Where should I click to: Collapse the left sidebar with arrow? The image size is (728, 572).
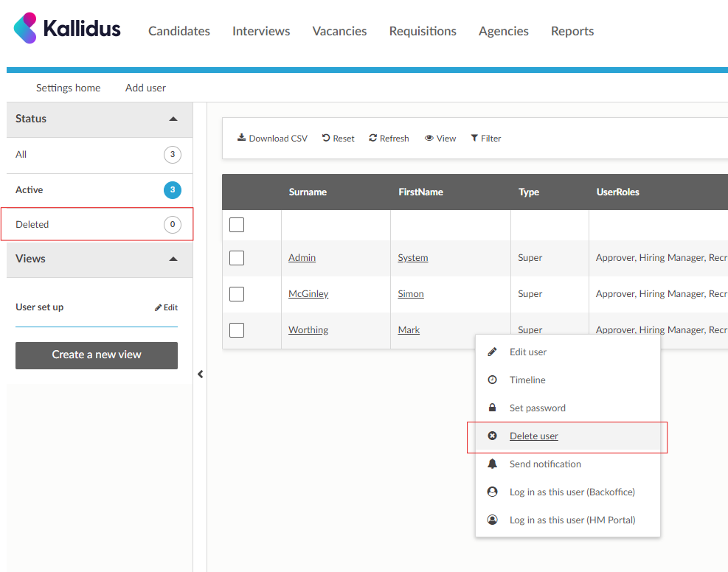200,374
